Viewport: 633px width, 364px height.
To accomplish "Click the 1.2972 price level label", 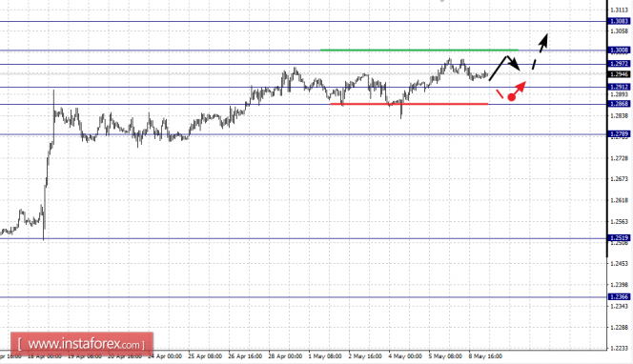I will (619, 64).
